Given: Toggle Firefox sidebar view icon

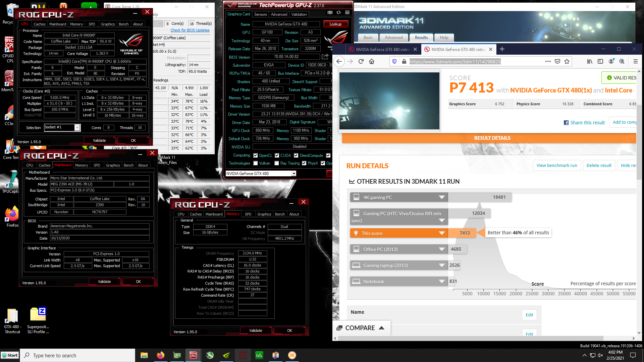Looking at the screenshot, I should click(600, 61).
